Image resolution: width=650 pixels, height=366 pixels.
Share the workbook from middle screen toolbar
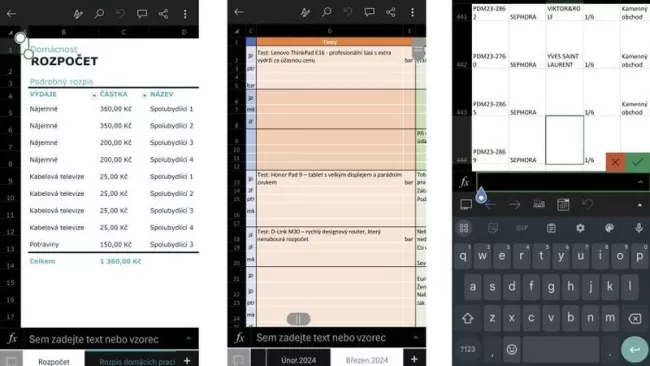point(390,12)
